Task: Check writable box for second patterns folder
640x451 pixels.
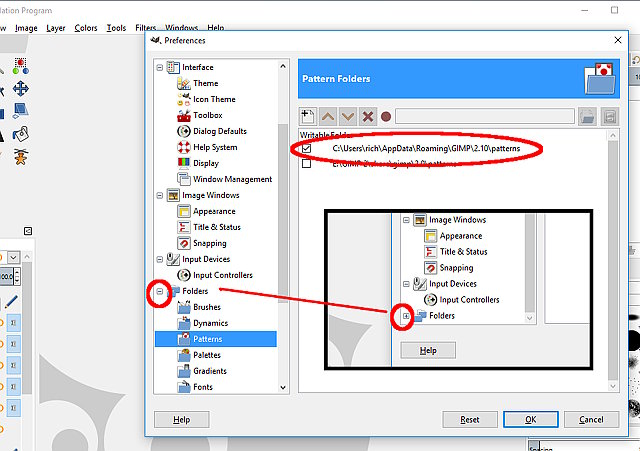Action: (307, 164)
